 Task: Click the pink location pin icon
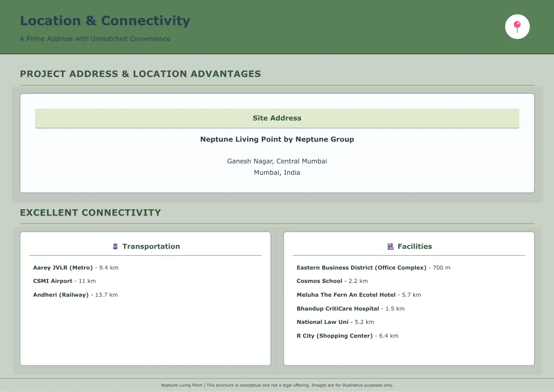pyautogui.click(x=517, y=27)
